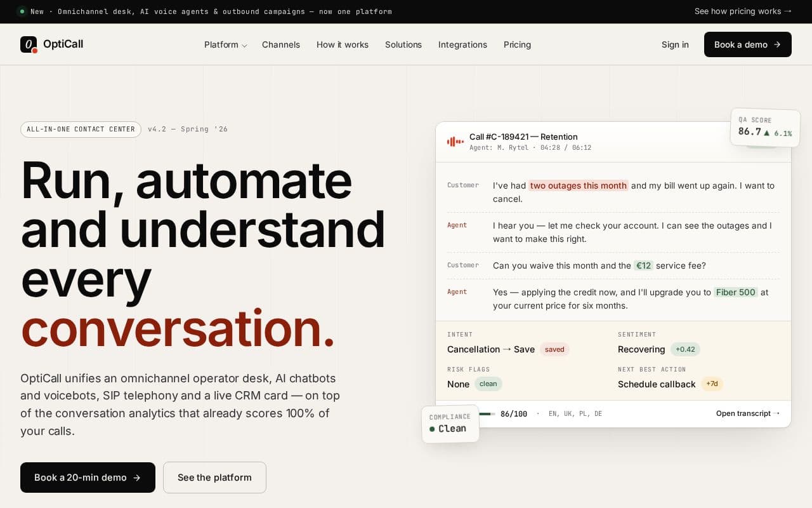The height and width of the screenshot is (508, 812).
Task: Select Solutions in the top navigation
Action: click(403, 44)
